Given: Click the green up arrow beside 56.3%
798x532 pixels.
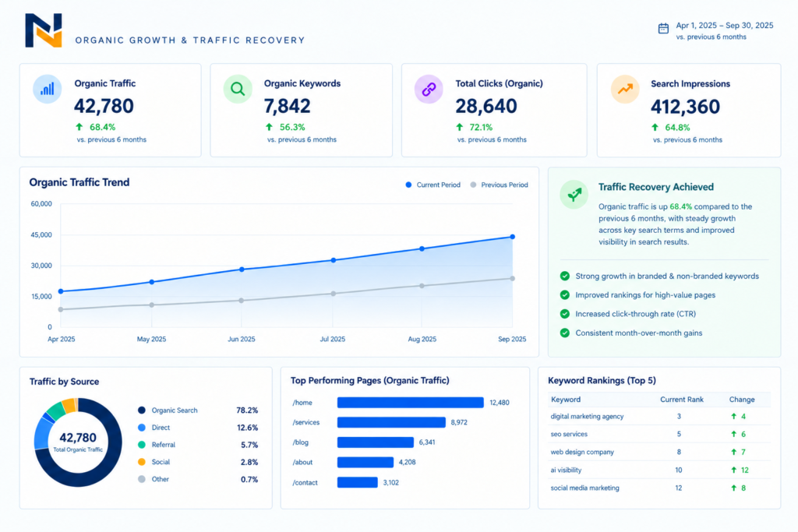Looking at the screenshot, I should point(269,127).
